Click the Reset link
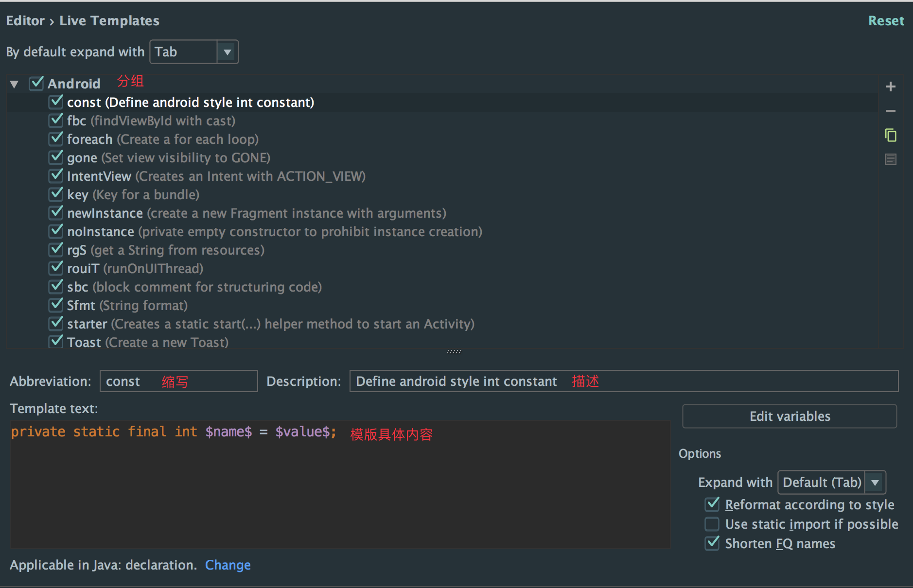 (886, 21)
